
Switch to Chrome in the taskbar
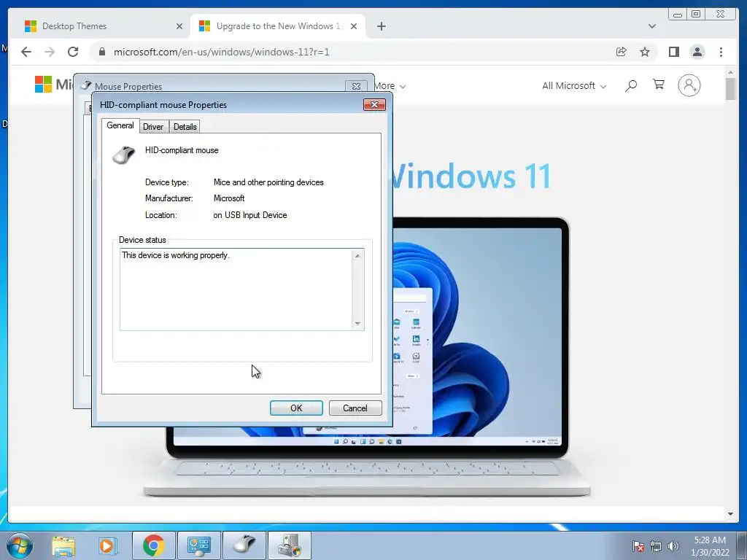click(153, 545)
